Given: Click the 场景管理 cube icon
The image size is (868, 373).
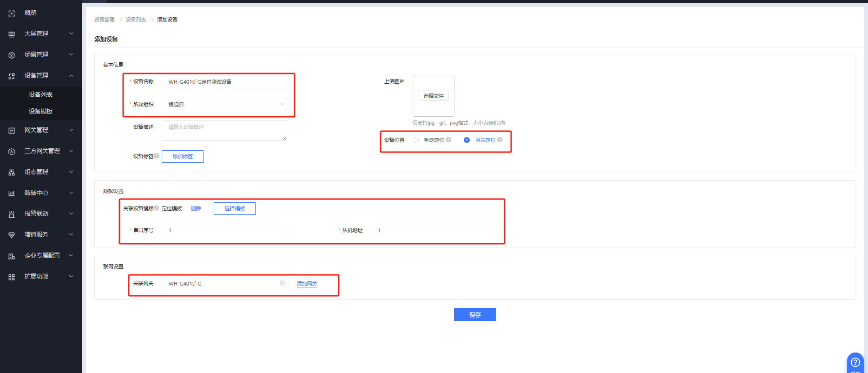Looking at the screenshot, I should click(12, 55).
